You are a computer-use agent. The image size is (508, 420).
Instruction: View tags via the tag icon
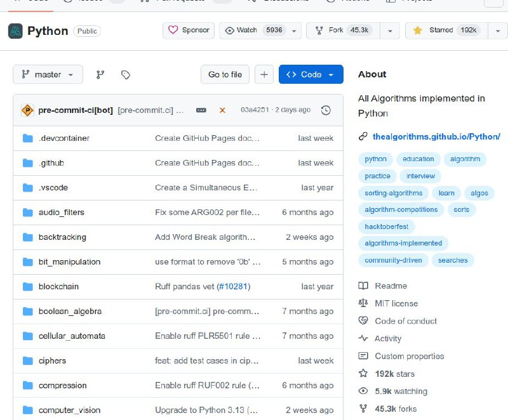tap(126, 75)
